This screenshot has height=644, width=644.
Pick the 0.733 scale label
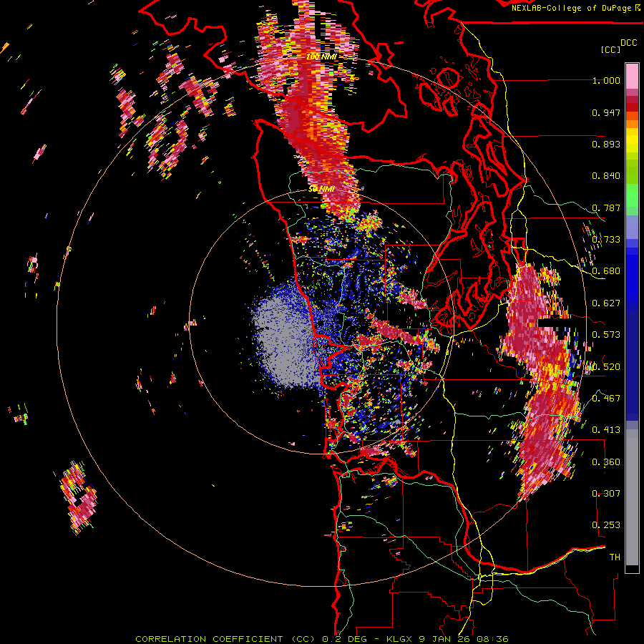(x=606, y=240)
